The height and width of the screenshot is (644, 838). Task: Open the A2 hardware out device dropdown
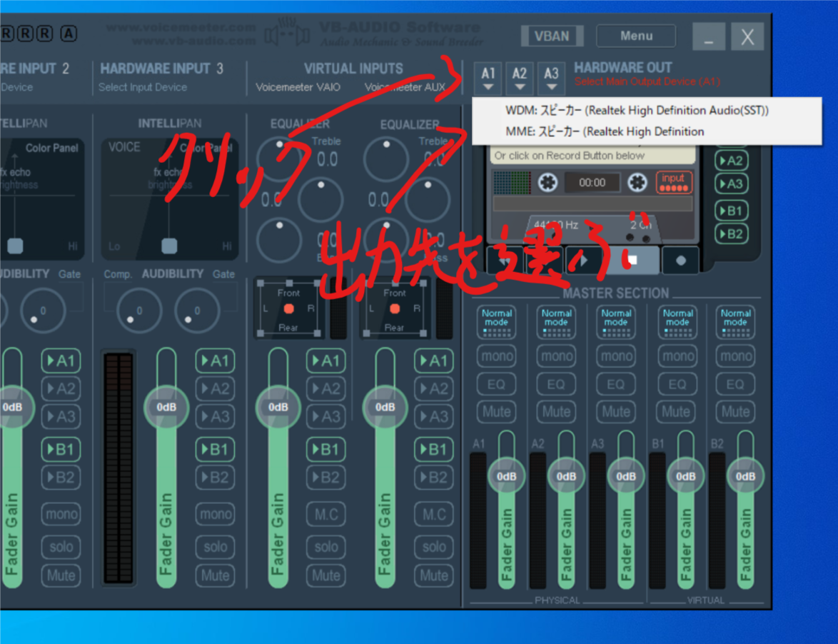(x=520, y=78)
